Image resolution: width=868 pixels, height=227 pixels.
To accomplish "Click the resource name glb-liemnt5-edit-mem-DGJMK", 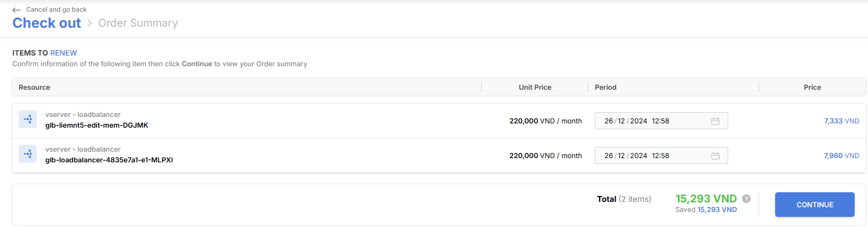I will click(97, 126).
